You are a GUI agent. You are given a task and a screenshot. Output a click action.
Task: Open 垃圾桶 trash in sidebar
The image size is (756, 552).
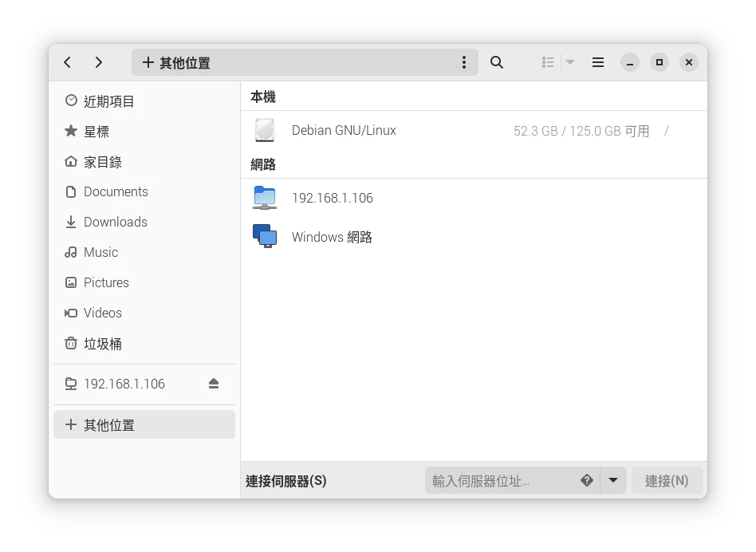pos(102,344)
